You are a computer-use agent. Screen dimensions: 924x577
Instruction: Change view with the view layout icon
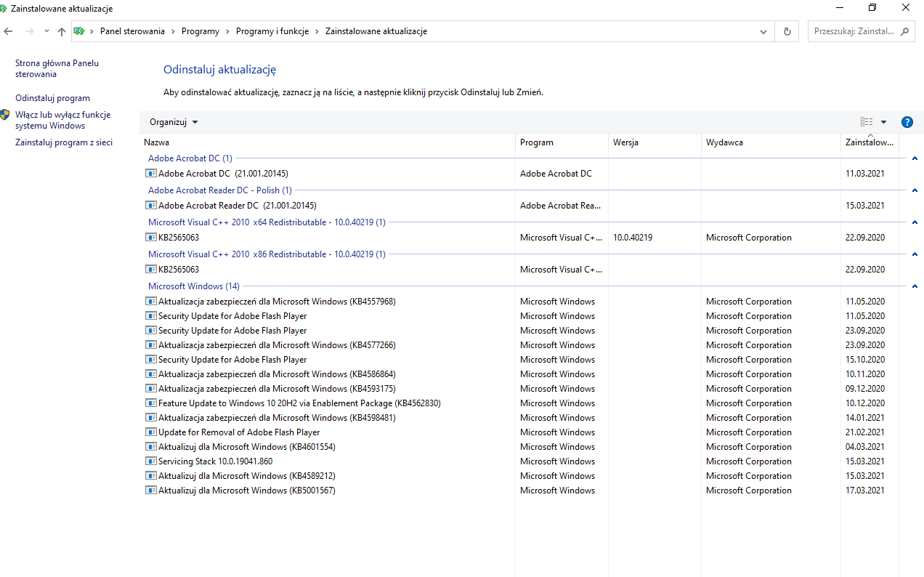pos(867,122)
